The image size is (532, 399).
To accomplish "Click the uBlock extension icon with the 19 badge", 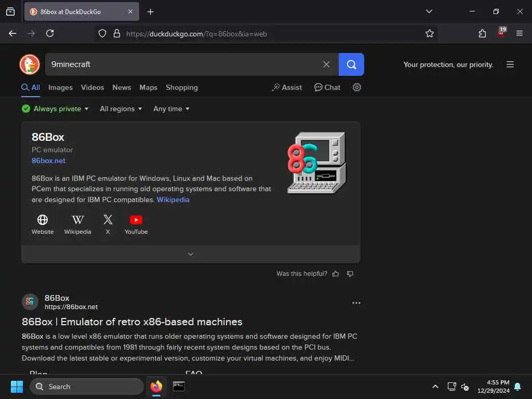I will tap(501, 33).
